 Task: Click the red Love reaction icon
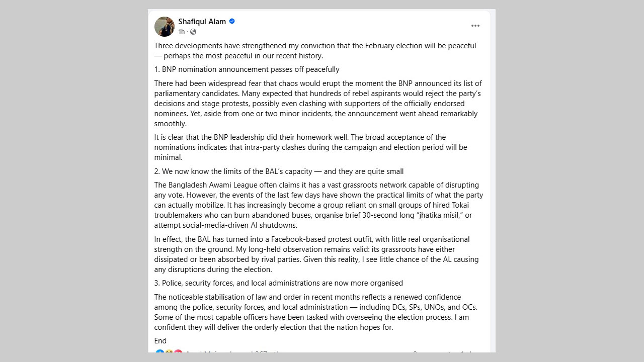pos(178,353)
